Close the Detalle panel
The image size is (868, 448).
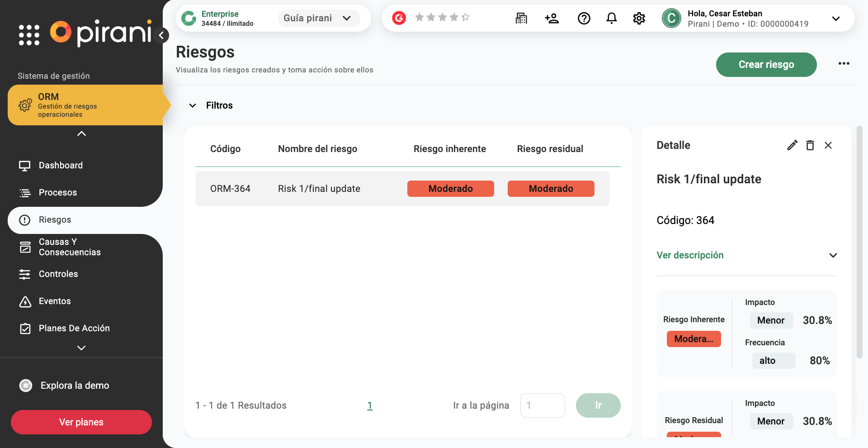pos(828,145)
